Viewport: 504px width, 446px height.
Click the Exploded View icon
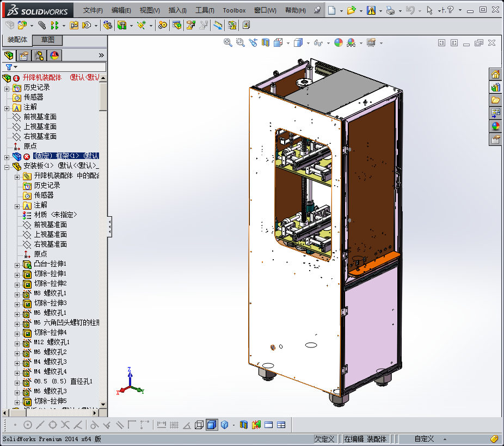pyautogui.click(x=191, y=25)
